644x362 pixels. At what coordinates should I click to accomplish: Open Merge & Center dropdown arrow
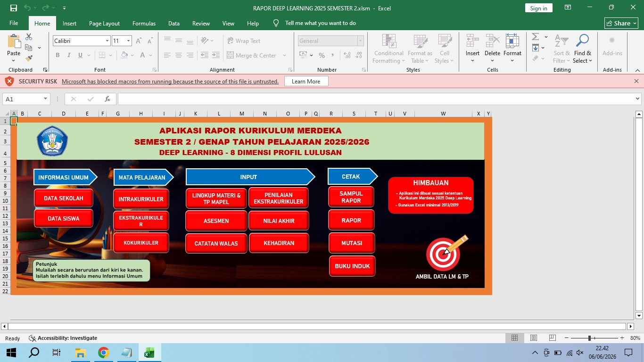[284, 55]
